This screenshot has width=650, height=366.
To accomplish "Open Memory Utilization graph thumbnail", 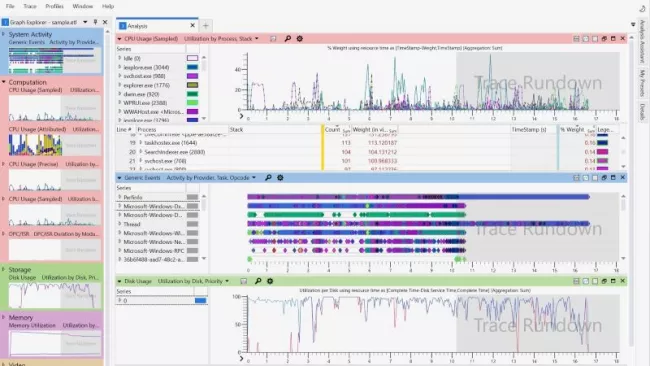I will pyautogui.click(x=55, y=343).
